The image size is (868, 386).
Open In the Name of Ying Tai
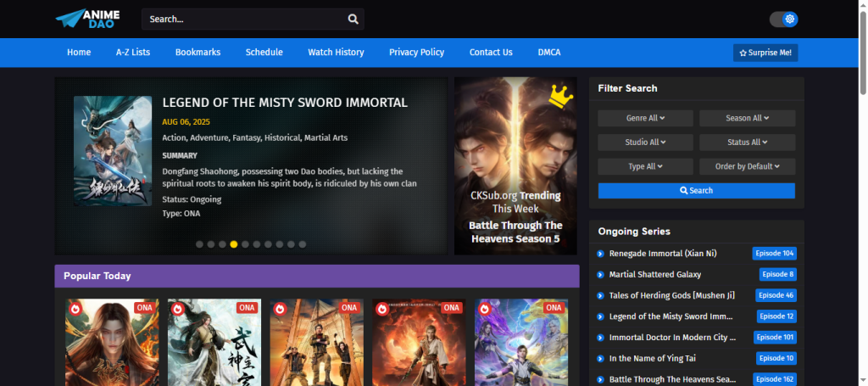(652, 358)
